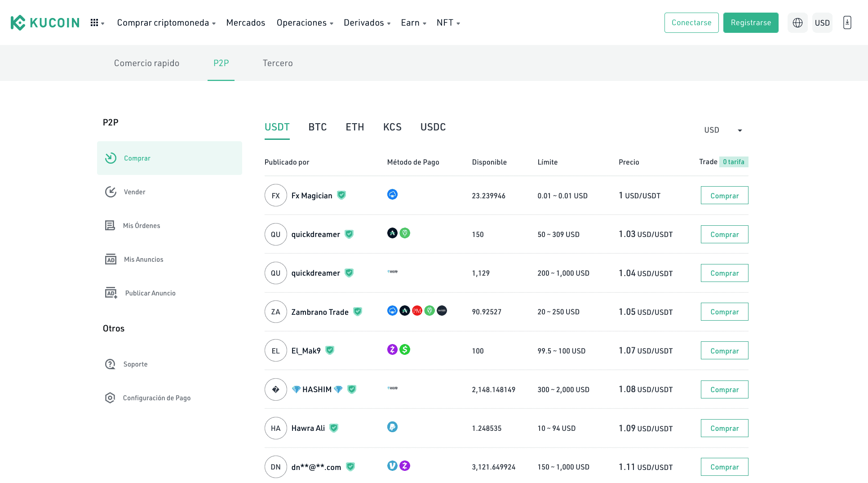Screen dimensions: 868x483
Task: Click the Mis Anuncios AD icon
Action: [x=111, y=259]
